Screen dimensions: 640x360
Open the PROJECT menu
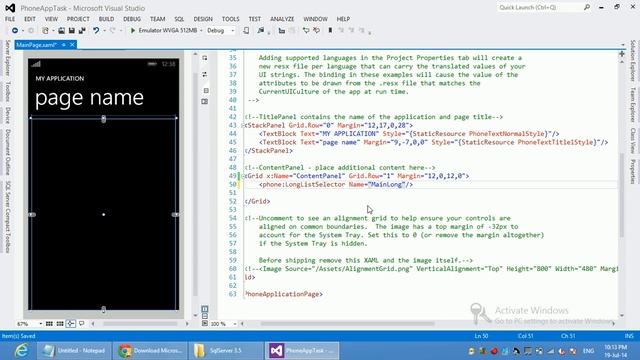click(78, 19)
